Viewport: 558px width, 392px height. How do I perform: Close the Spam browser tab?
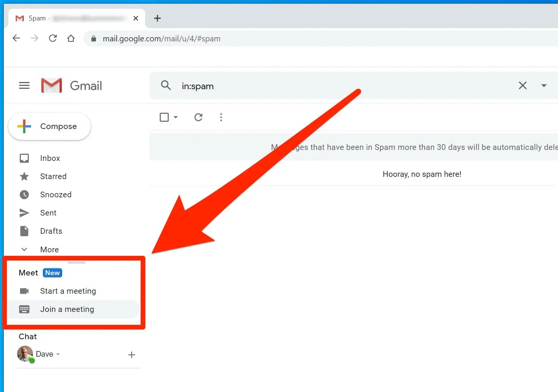click(x=136, y=18)
